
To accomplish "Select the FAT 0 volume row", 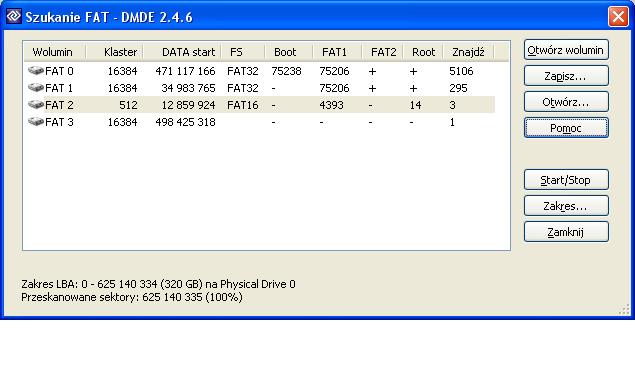I will point(259,71).
